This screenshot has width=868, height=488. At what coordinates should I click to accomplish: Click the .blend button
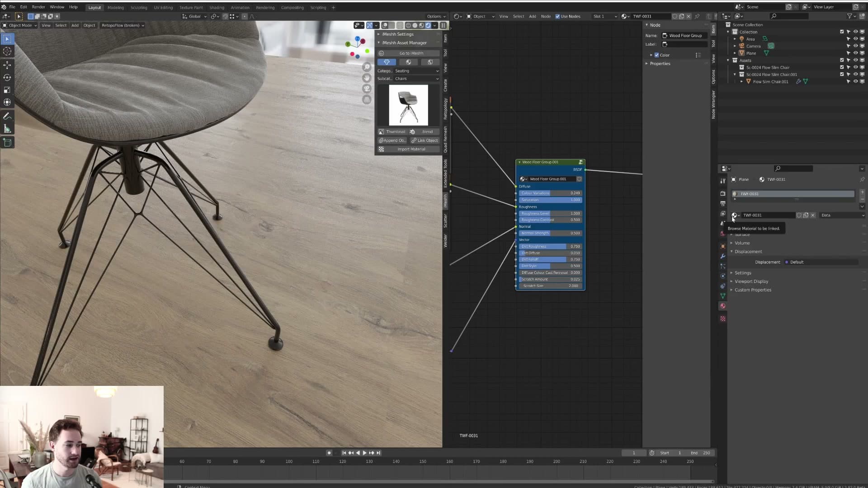pos(425,132)
